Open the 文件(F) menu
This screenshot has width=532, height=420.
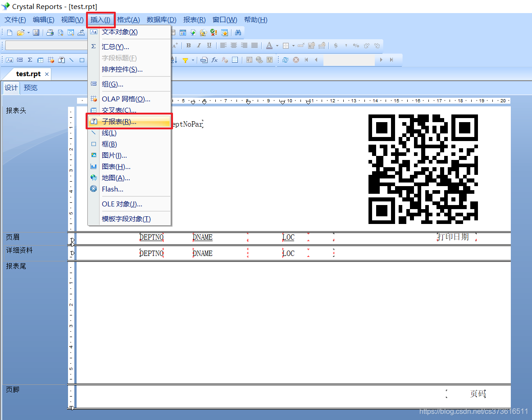click(15, 20)
